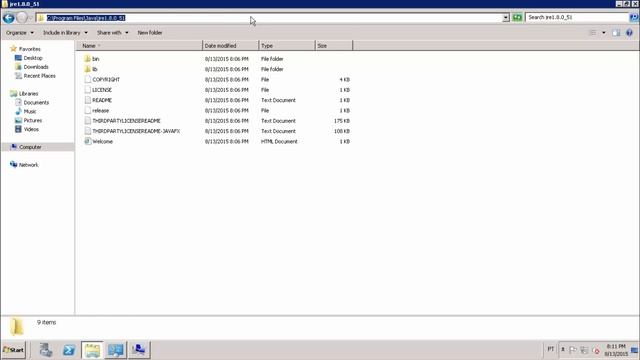Open the view options dropdown arrow
Screen dimensions: 640x360
[x=604, y=33]
